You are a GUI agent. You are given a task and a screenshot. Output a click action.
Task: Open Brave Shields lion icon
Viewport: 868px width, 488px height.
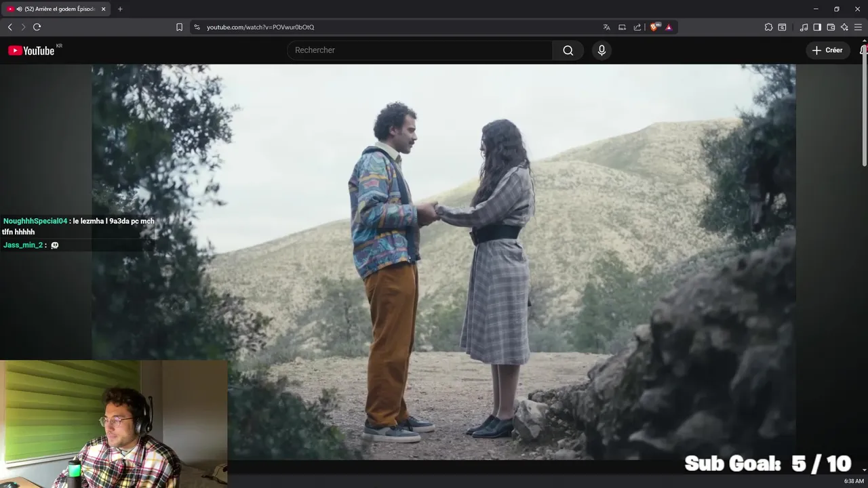click(x=654, y=27)
